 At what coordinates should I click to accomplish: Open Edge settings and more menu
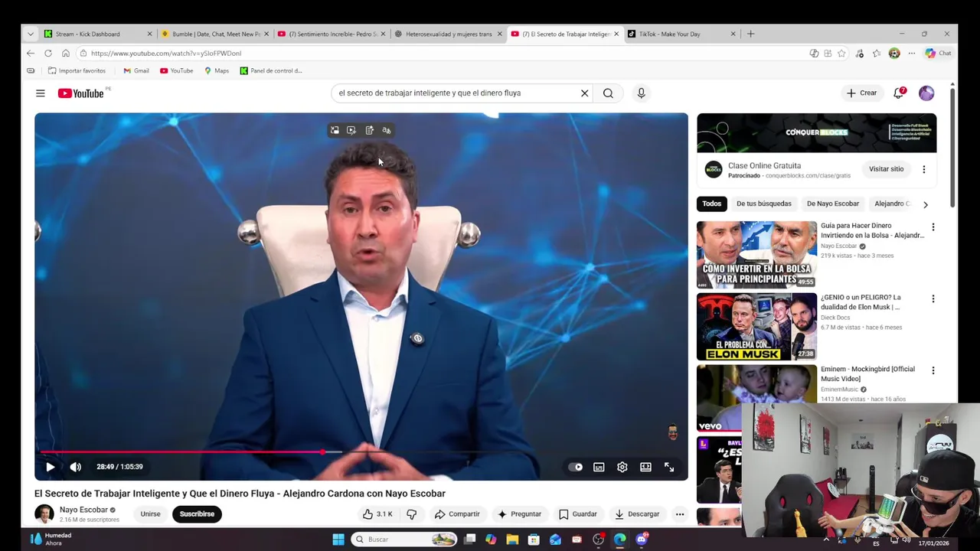point(911,54)
